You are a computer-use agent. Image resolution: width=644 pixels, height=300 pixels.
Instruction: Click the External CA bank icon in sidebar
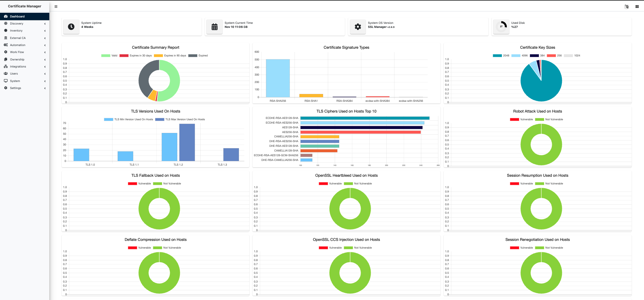pyautogui.click(x=6, y=38)
